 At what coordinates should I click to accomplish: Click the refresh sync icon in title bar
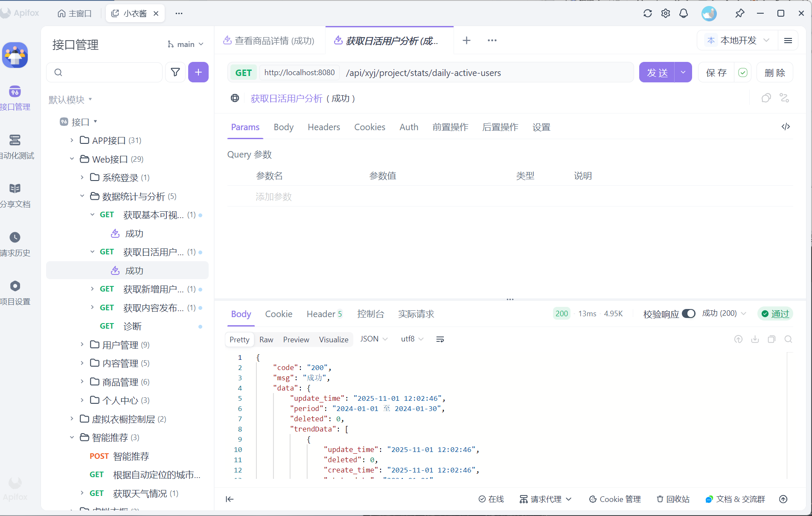pyautogui.click(x=647, y=13)
